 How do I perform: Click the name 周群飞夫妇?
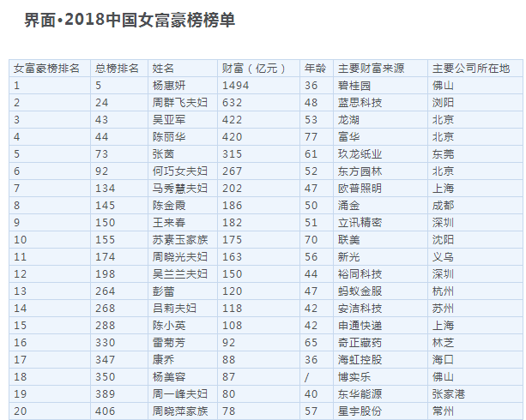tap(180, 103)
